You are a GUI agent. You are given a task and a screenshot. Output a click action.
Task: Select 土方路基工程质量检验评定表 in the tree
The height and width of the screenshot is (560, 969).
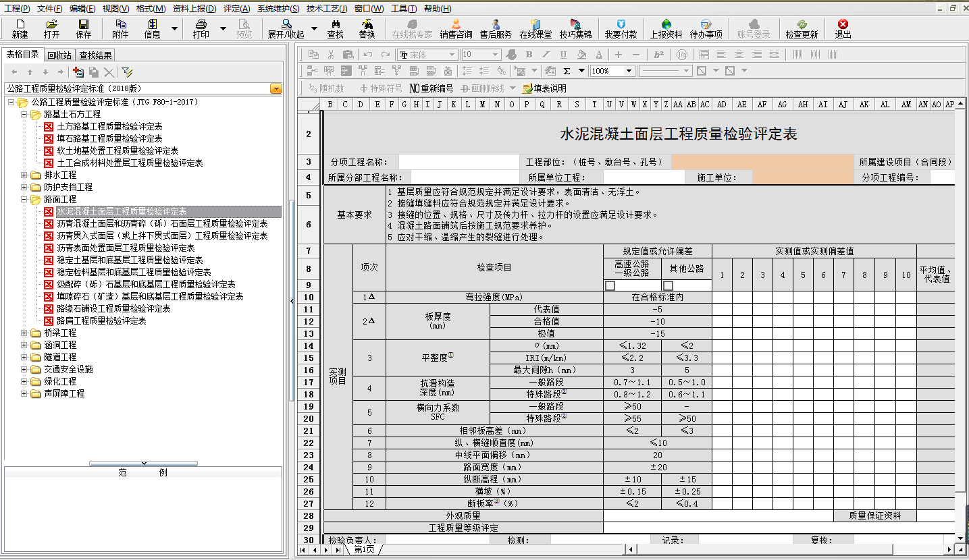[109, 127]
